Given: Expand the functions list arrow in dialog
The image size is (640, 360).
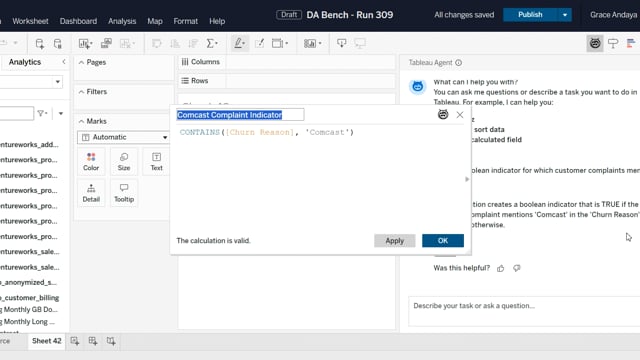Looking at the screenshot, I should click(467, 179).
